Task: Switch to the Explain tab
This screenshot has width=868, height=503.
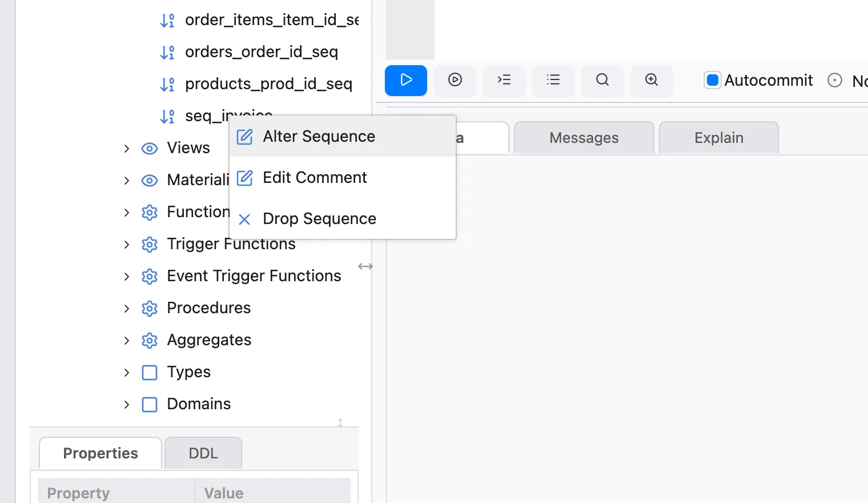Action: pos(719,138)
